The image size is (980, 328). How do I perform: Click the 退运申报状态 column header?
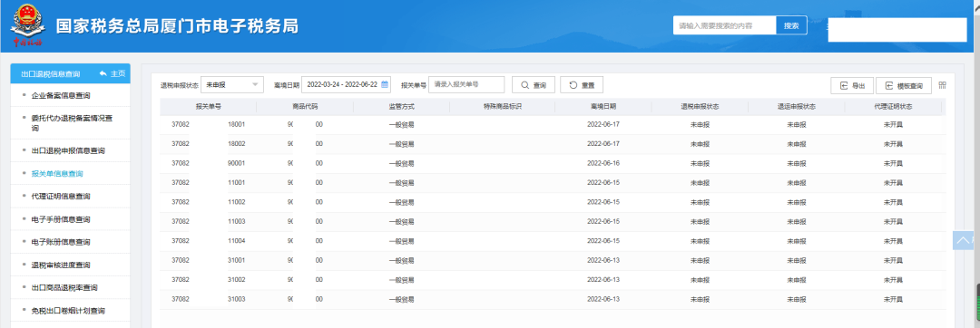797,107
